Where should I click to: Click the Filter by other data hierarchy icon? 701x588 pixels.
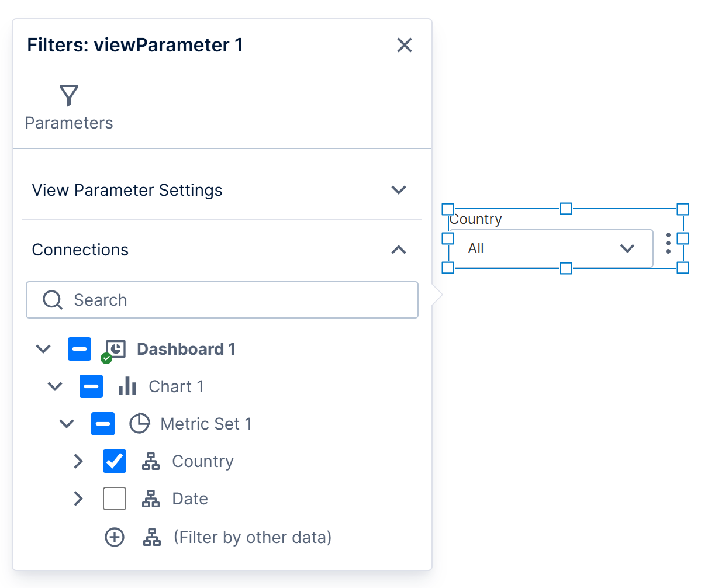coord(152,537)
